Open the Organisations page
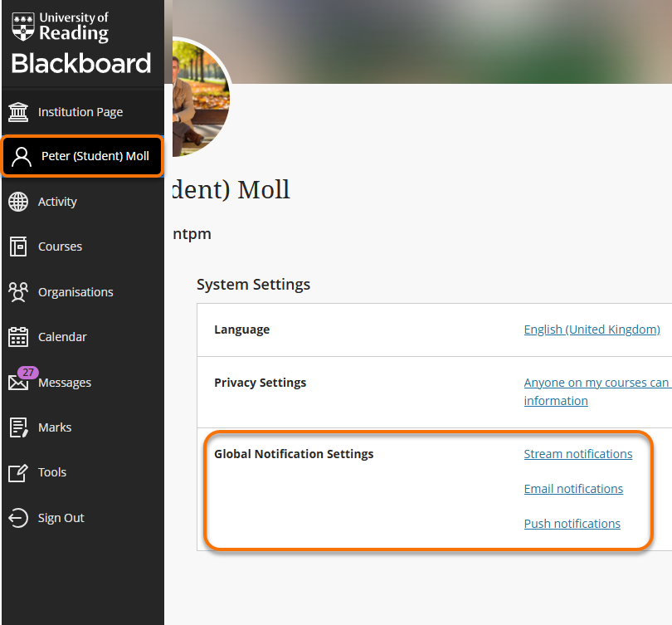The width and height of the screenshot is (672, 625). (75, 291)
